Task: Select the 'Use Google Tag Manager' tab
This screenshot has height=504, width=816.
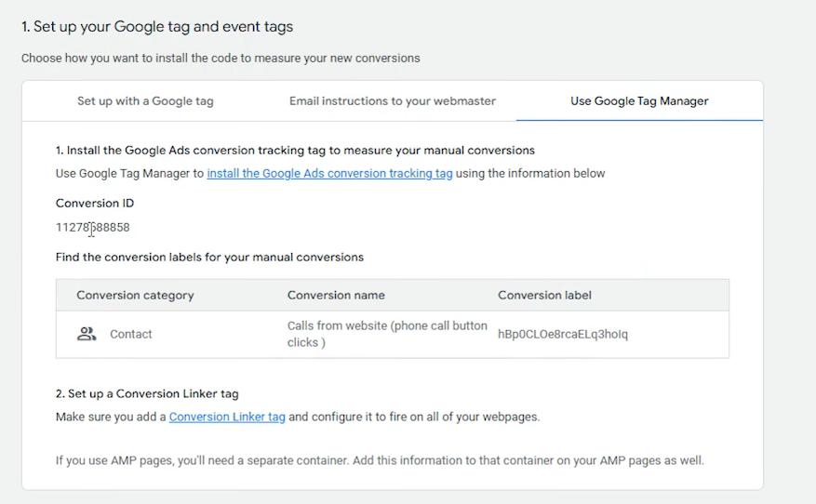Action: 639,101
